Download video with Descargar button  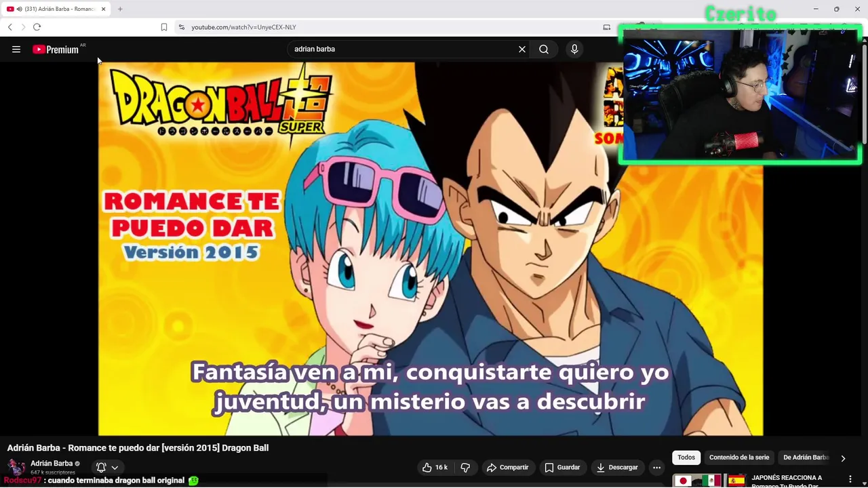pyautogui.click(x=617, y=467)
